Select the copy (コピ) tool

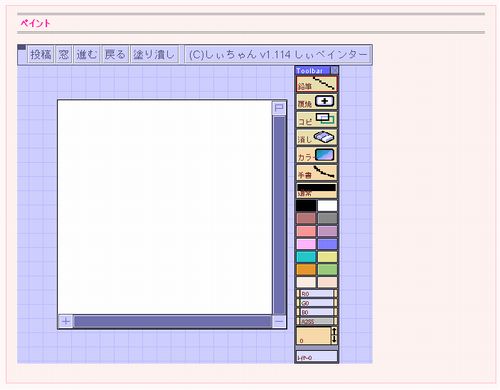click(317, 119)
